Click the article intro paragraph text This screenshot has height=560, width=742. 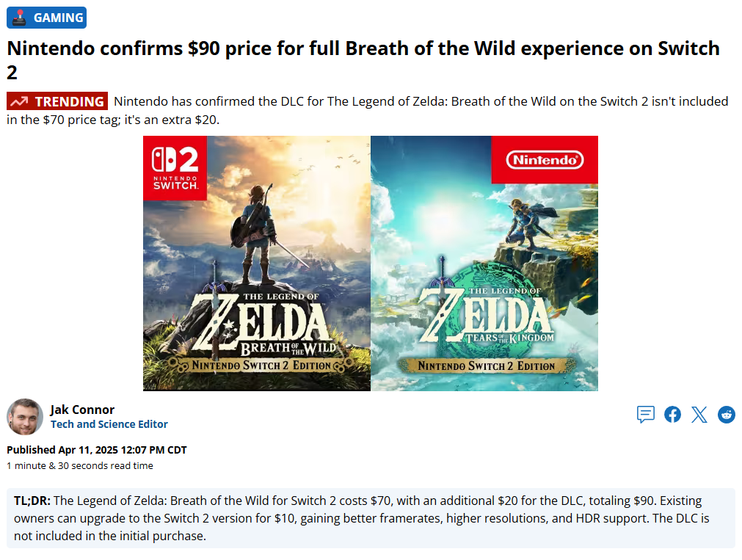coord(368,110)
